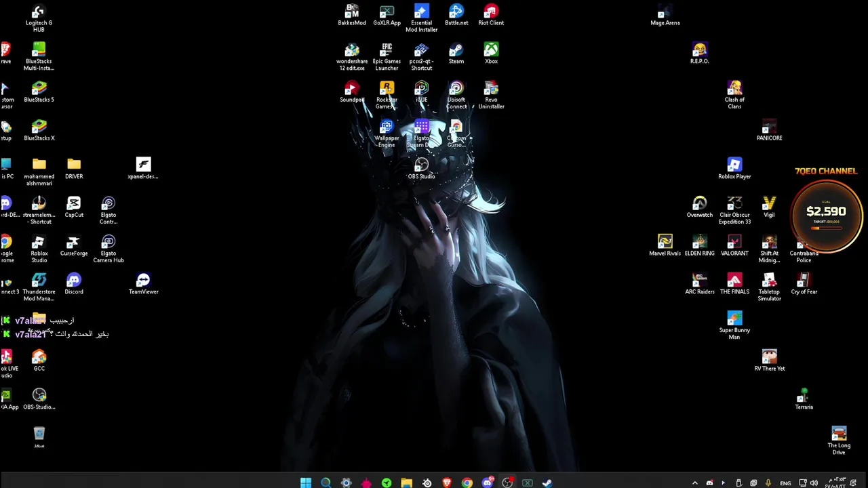Launch Ubisoft Connect shortcut
The image size is (868, 488).
tap(456, 96)
